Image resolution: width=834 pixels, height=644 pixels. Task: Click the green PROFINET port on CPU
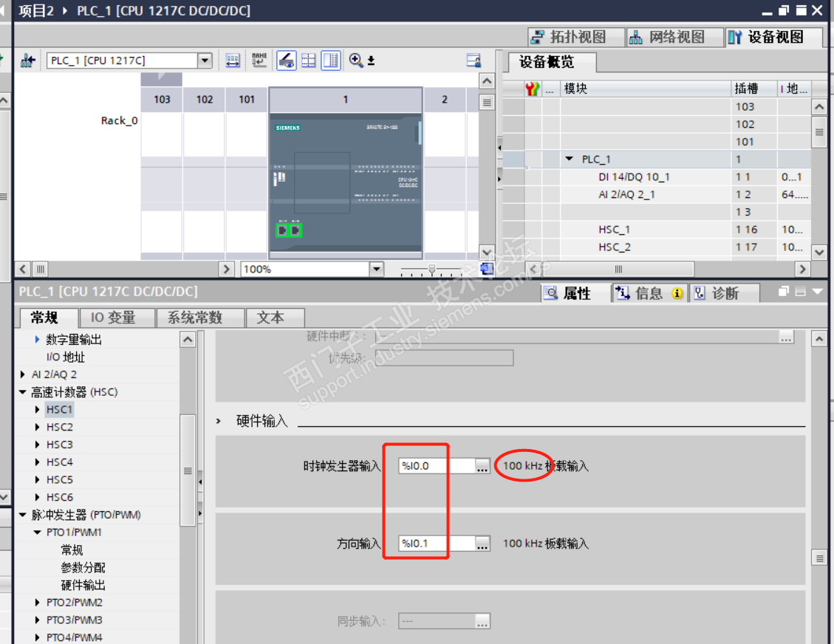pyautogui.click(x=289, y=230)
